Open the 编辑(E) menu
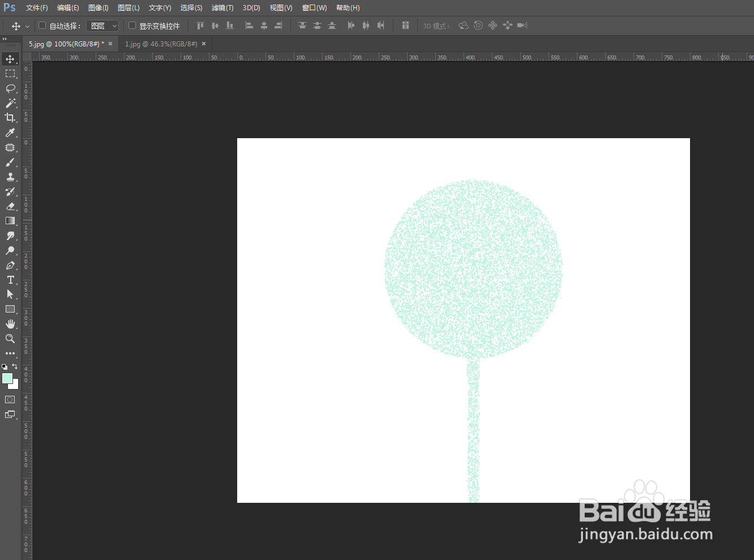754x560 pixels. tap(68, 8)
